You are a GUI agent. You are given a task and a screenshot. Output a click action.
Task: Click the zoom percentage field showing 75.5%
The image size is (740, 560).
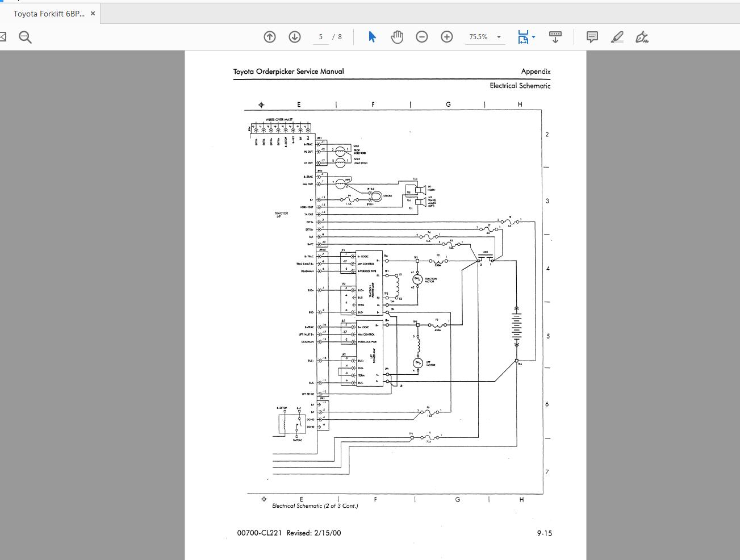coord(478,37)
